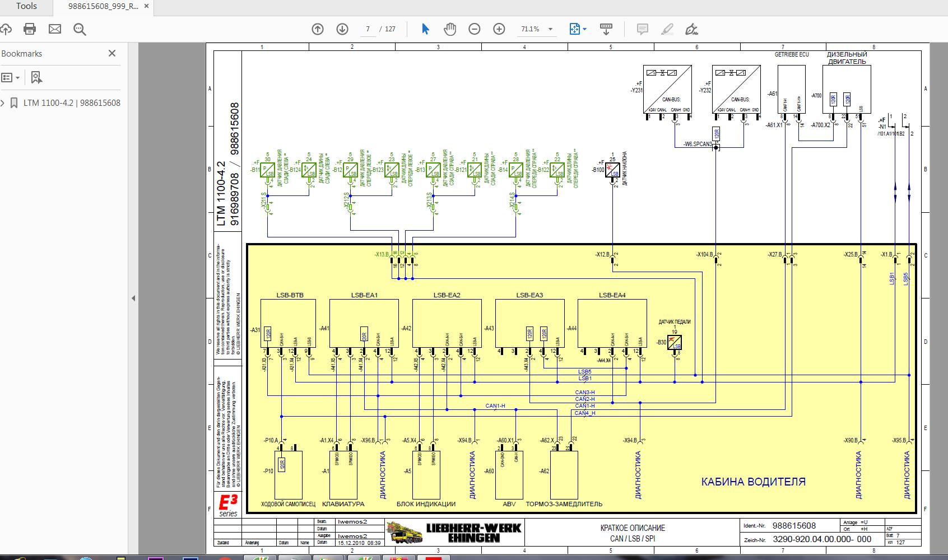Image resolution: width=948 pixels, height=560 pixels.
Task: Print the current document
Action: pos(30,29)
